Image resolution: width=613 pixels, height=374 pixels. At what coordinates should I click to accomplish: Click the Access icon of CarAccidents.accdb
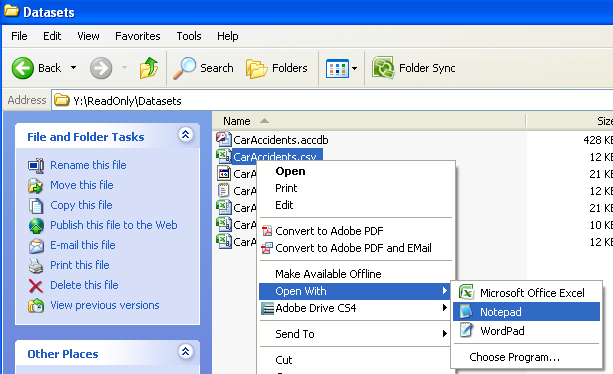[x=224, y=139]
